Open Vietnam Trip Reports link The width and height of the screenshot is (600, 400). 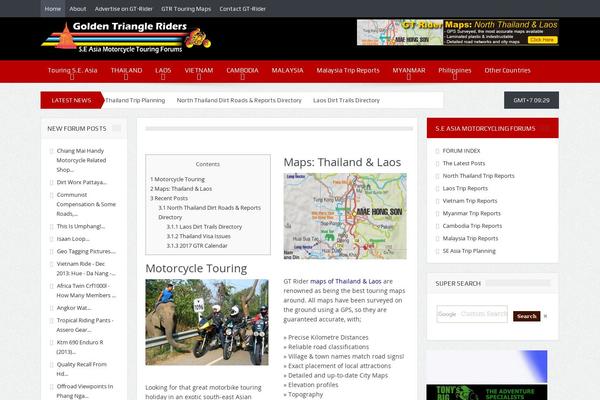tap(470, 201)
